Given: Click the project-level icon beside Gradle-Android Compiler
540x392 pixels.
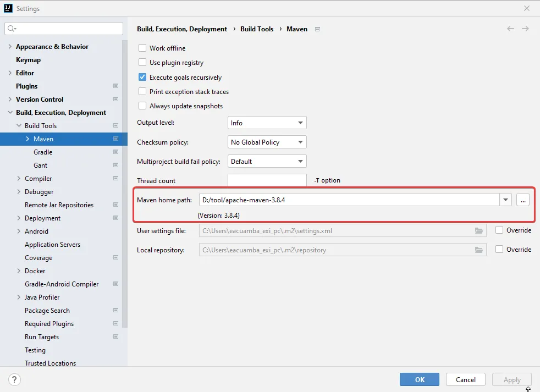Looking at the screenshot, I should pyautogui.click(x=115, y=284).
